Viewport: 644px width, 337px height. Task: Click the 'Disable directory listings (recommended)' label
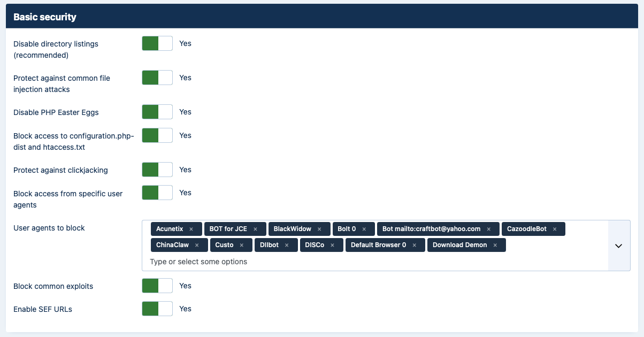pyautogui.click(x=56, y=49)
